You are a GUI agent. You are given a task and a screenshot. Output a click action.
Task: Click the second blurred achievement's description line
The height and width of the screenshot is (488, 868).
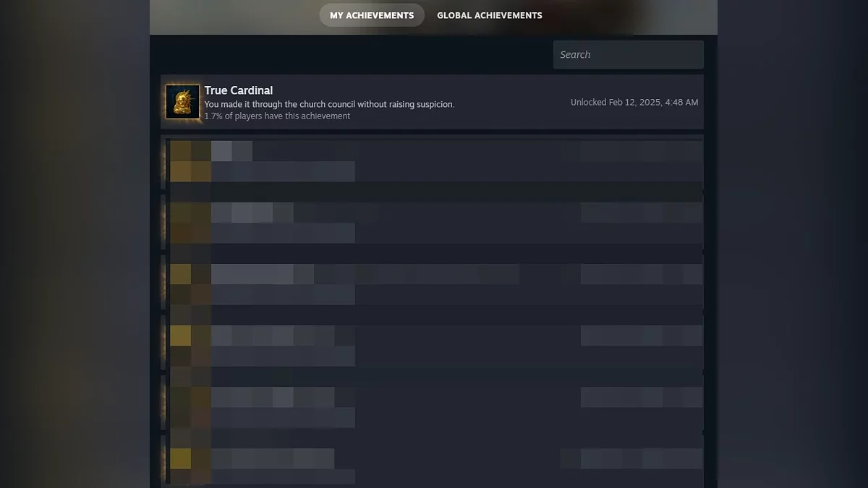tap(283, 233)
